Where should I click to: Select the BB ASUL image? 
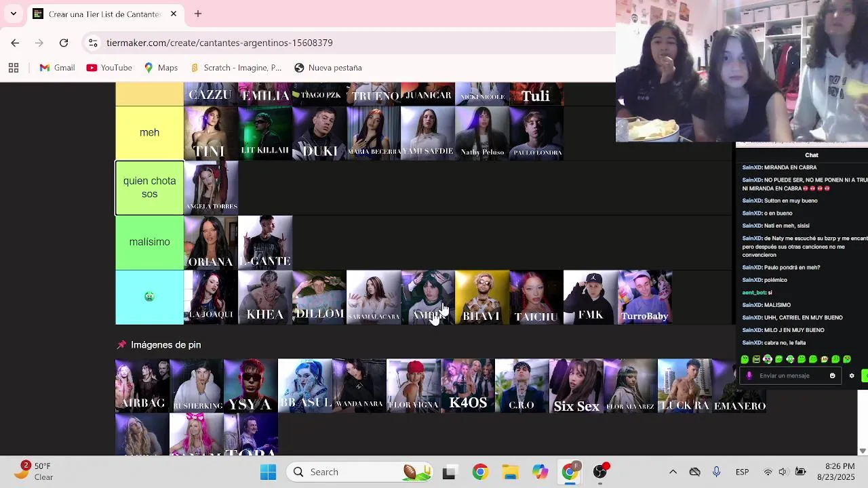pos(305,386)
